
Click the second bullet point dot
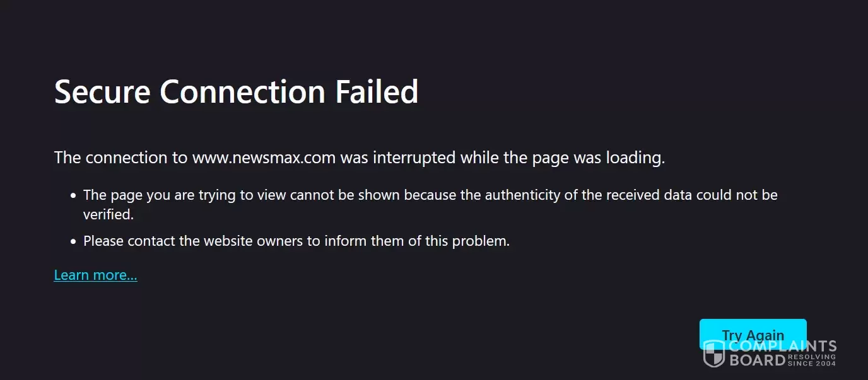(x=74, y=241)
